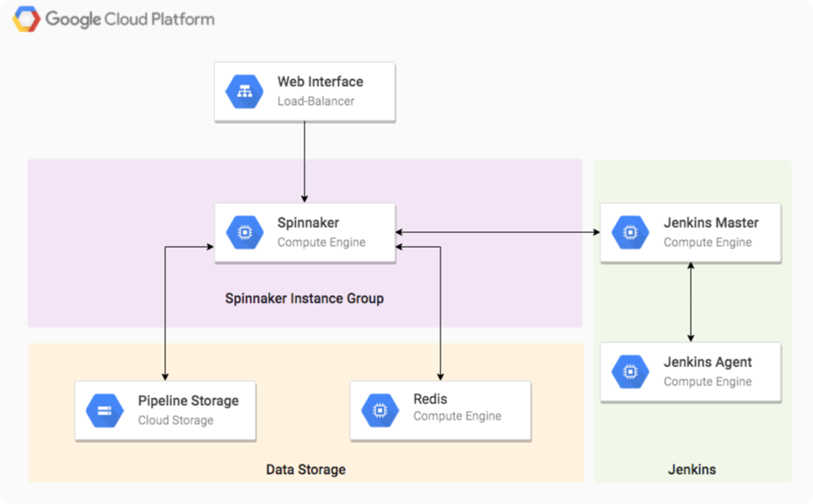Click the Jenkins Master Compute Engine icon
Image resolution: width=813 pixels, height=504 pixels.
(x=631, y=232)
